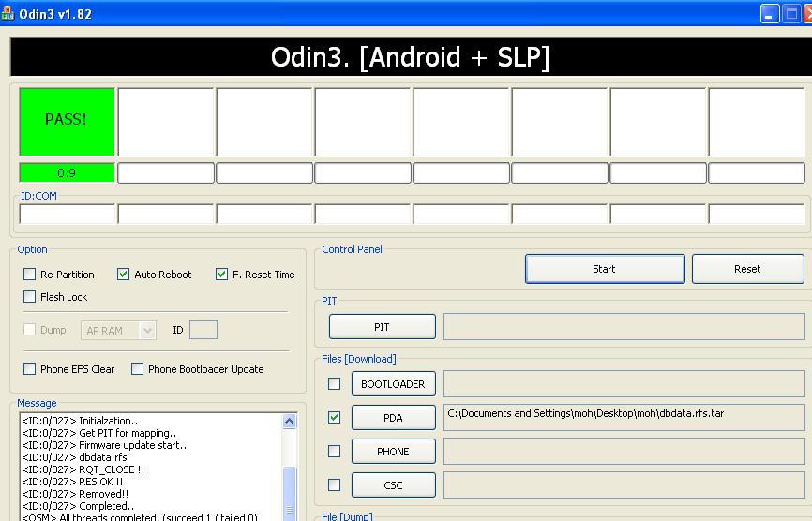Click the Start button
The height and width of the screenshot is (521, 812).
coord(605,269)
